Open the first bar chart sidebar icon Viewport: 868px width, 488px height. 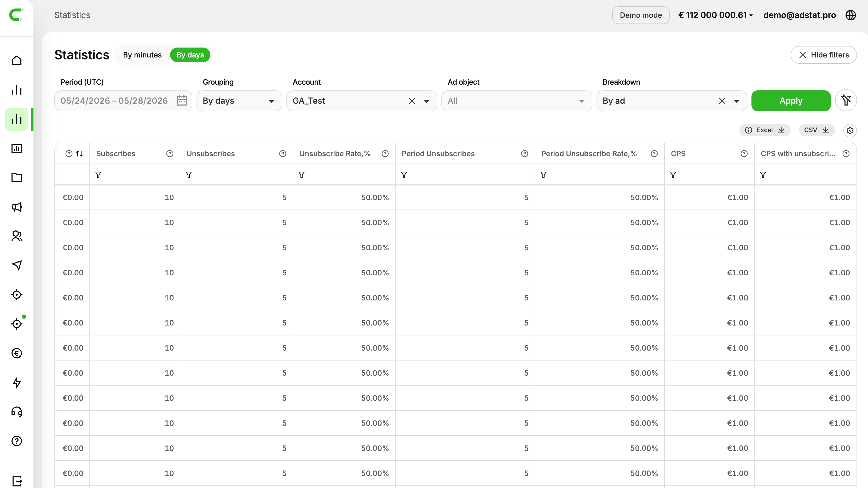coord(16,90)
